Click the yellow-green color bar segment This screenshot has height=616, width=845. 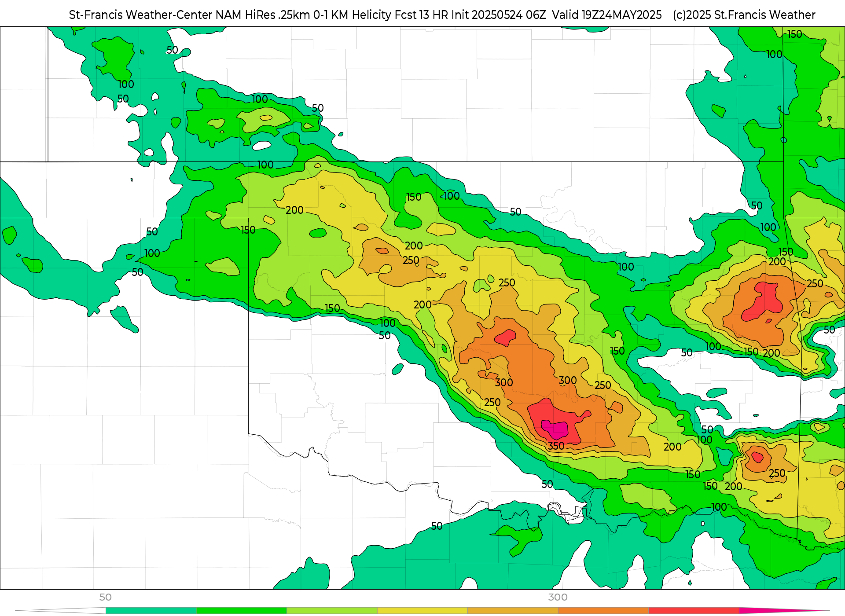tap(332, 611)
